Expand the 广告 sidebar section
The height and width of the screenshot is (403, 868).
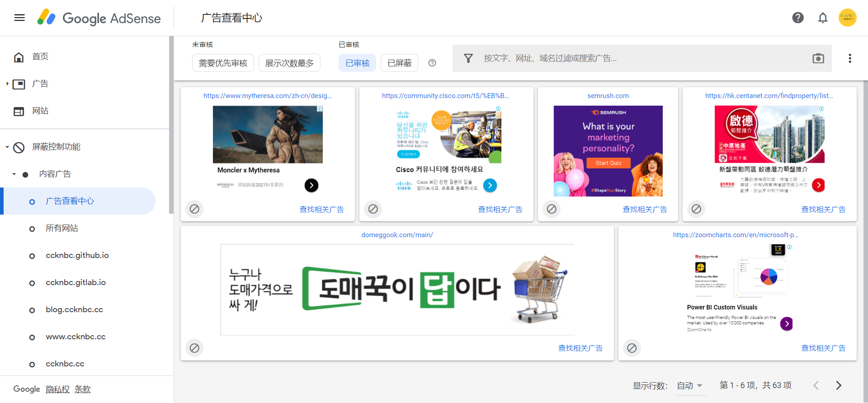7,84
